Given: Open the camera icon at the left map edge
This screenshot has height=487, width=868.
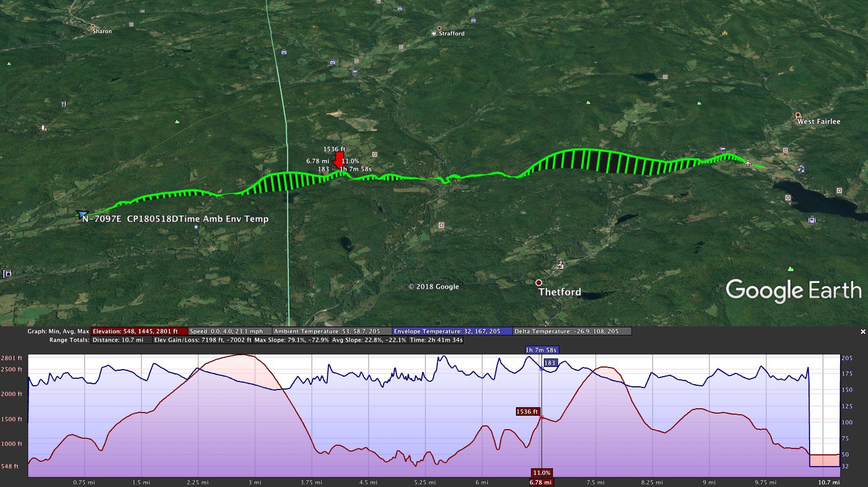Looking at the screenshot, I should (8, 274).
